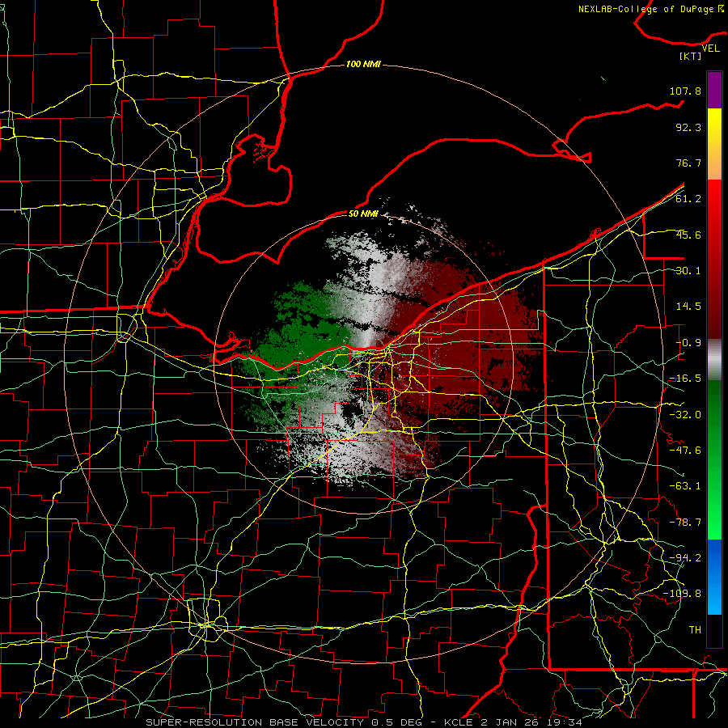Click the 50 NMI range ring label
The width and height of the screenshot is (728, 728).
click(363, 214)
